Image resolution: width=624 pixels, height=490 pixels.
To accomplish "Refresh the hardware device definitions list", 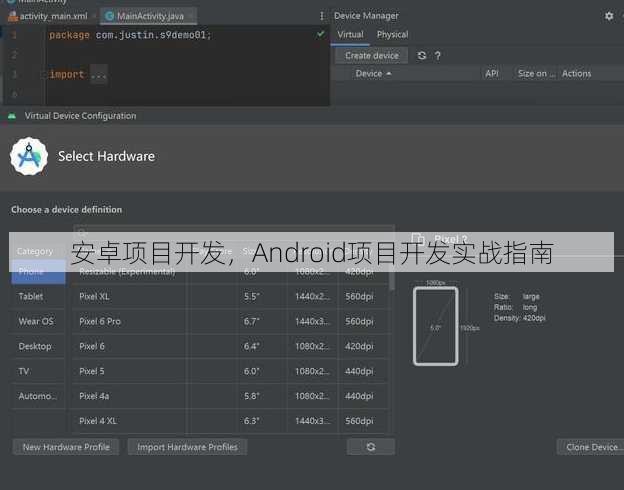I will click(371, 447).
